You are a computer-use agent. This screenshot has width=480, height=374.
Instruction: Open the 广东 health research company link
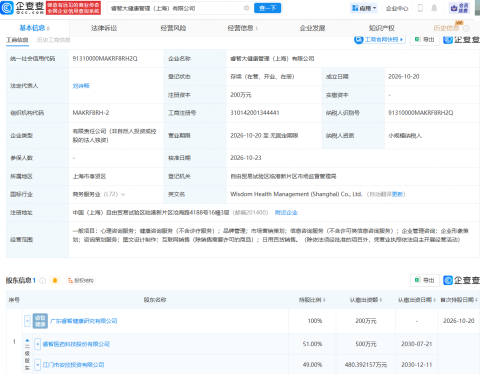(84, 321)
